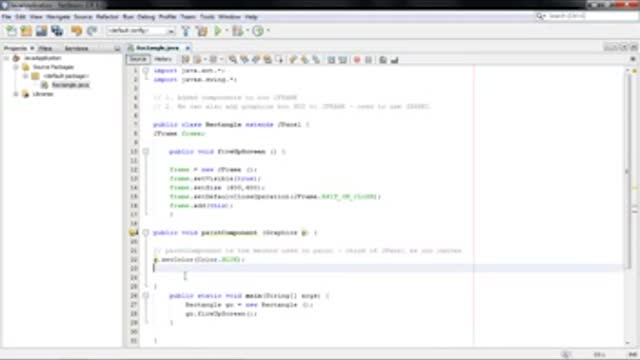Open the Window menu
The height and width of the screenshot is (360, 640).
[x=229, y=17]
